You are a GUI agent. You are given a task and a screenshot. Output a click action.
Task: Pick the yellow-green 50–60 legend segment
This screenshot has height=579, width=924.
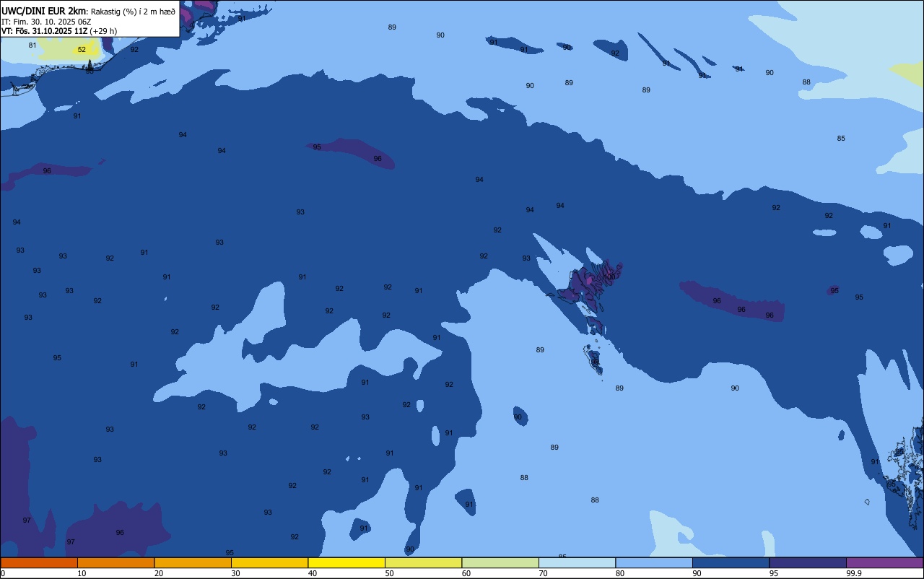[423, 562]
